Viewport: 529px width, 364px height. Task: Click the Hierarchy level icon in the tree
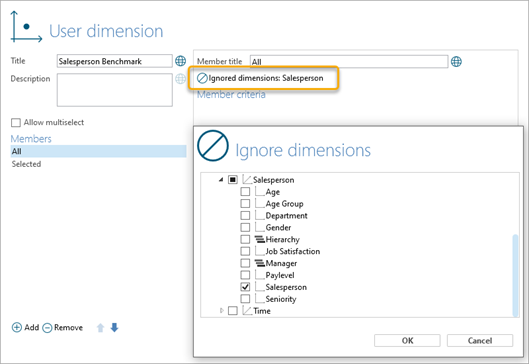coord(259,240)
